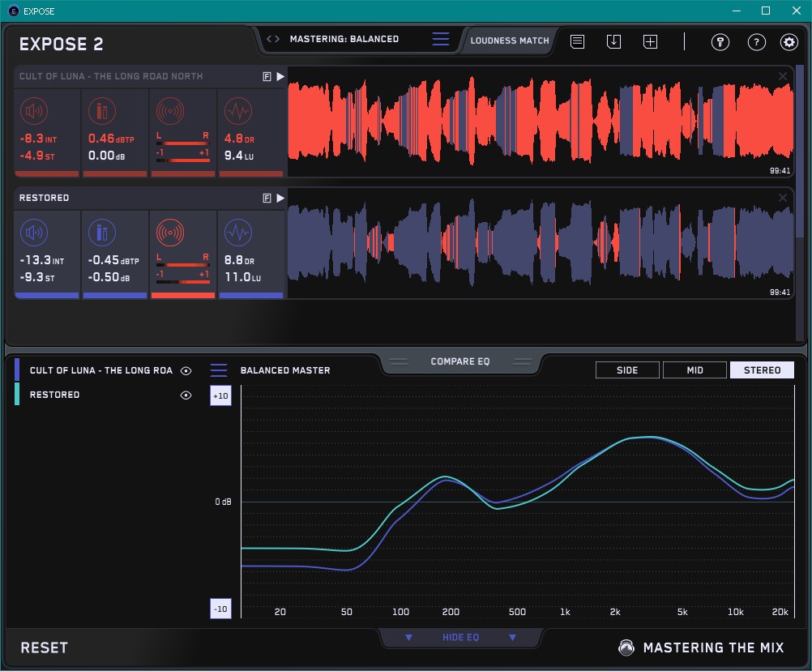Toggle EQ curve visibility for Restored track

186,395
